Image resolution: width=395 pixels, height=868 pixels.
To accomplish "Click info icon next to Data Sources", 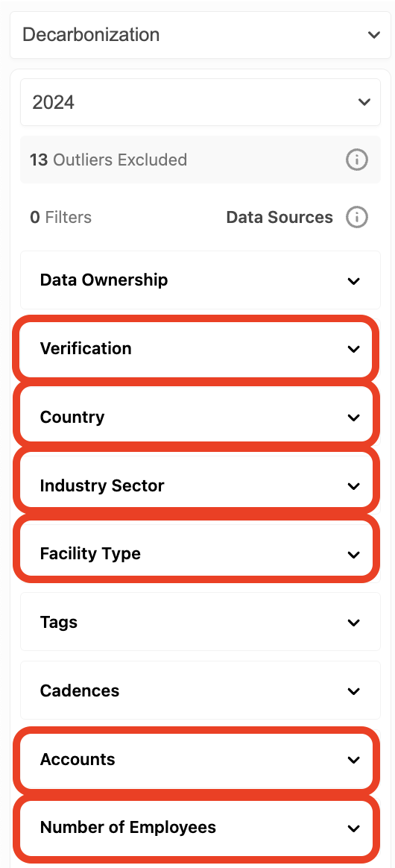I will 357,217.
